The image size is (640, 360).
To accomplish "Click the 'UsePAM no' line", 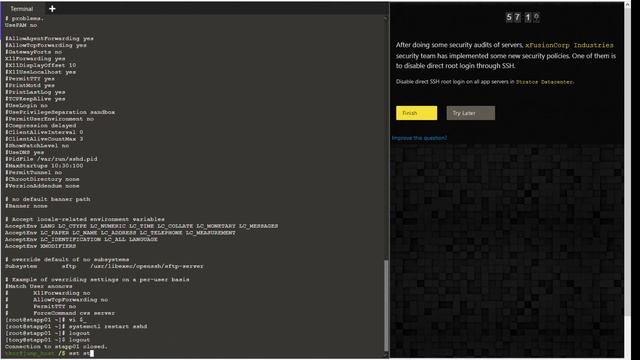I will click(x=21, y=25).
